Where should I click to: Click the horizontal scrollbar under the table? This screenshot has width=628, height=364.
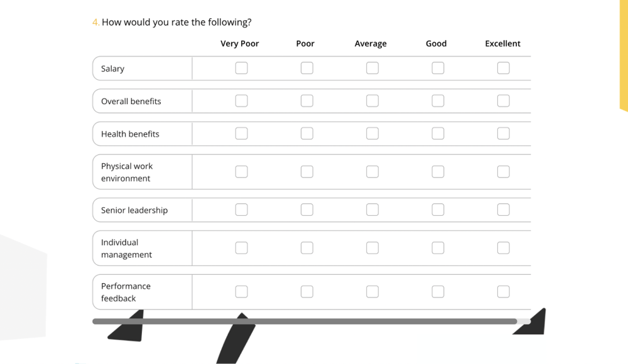point(305,321)
